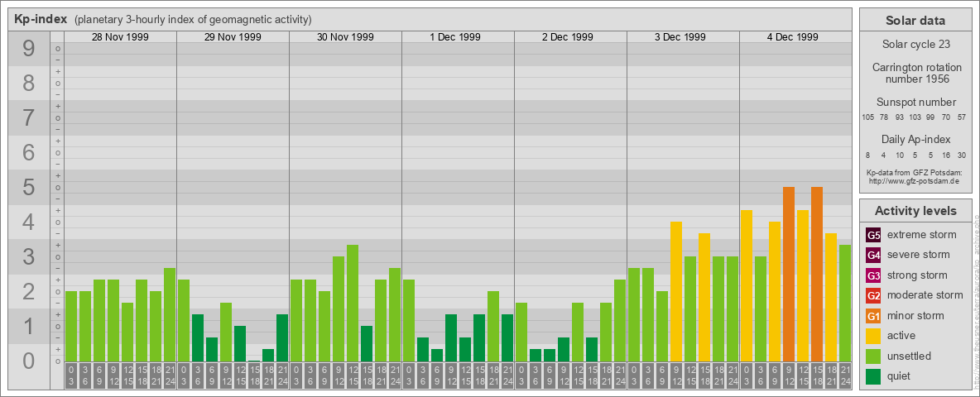The height and width of the screenshot is (397, 980).
Task: Click the 21-24 bar on 28 Nov 1999
Action: click(x=170, y=314)
